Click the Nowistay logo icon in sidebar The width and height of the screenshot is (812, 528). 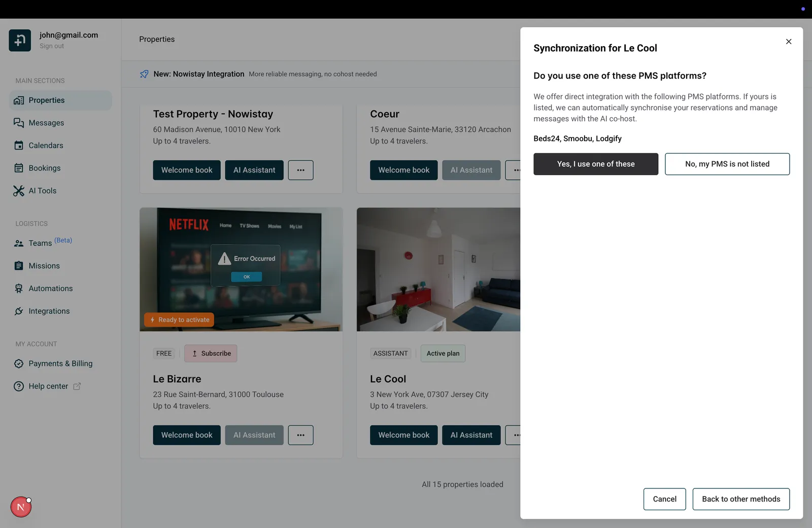20,40
